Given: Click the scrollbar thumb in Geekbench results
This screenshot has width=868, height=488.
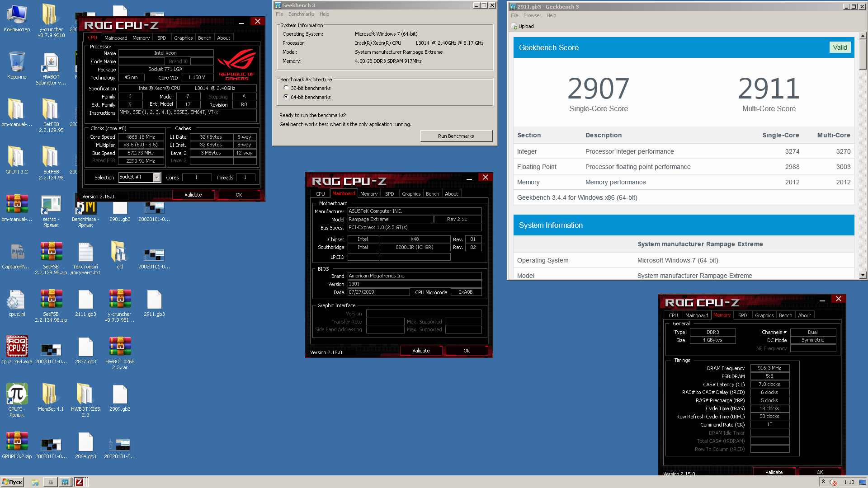Looking at the screenshot, I should [863, 54].
